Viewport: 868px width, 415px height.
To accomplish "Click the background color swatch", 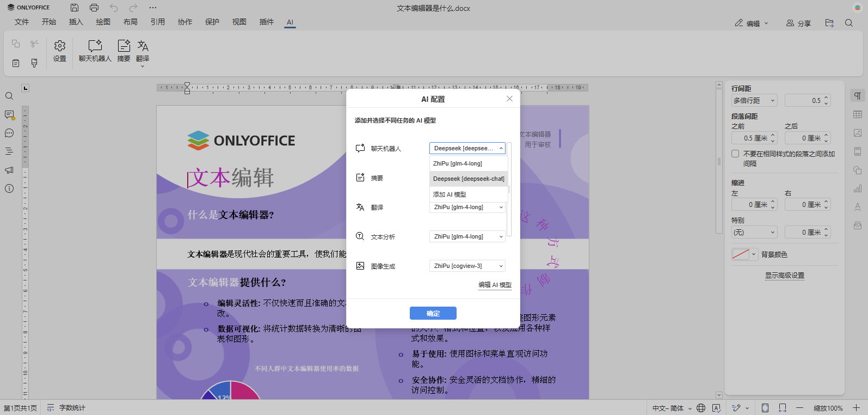I will pyautogui.click(x=741, y=254).
